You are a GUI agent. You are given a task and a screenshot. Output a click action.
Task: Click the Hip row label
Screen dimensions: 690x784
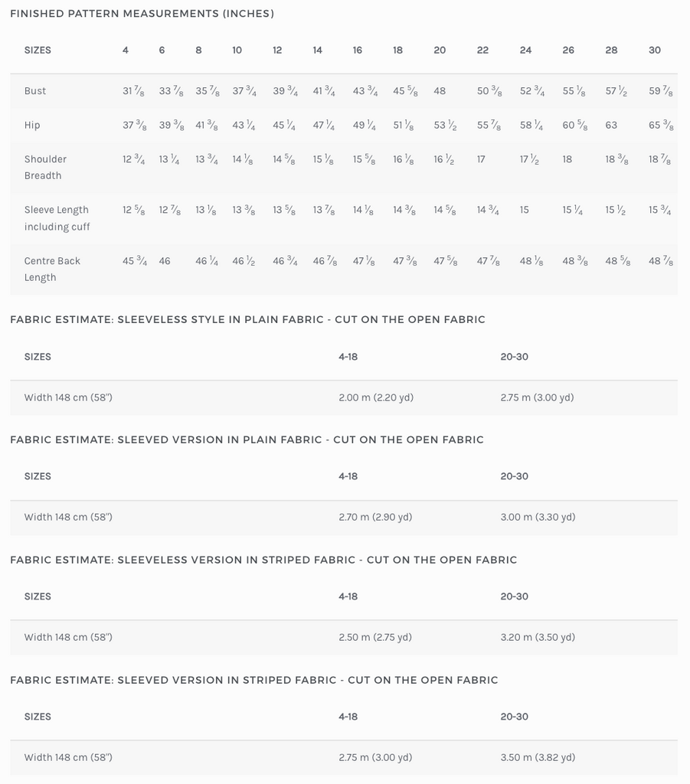pos(32,126)
